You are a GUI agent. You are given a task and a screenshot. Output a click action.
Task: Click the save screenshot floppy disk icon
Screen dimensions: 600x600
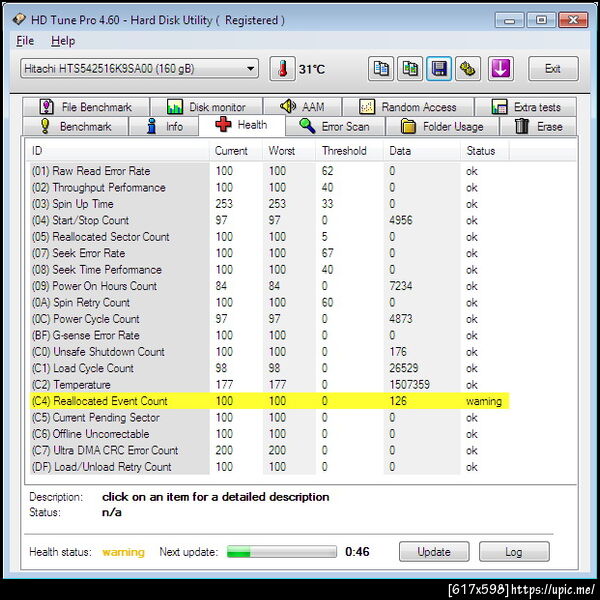tap(439, 69)
